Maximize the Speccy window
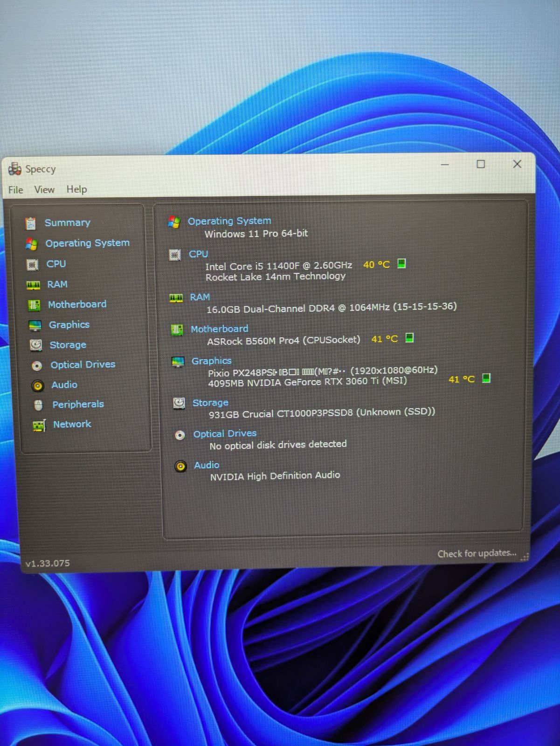Image resolution: width=560 pixels, height=746 pixels. pyautogui.click(x=481, y=164)
